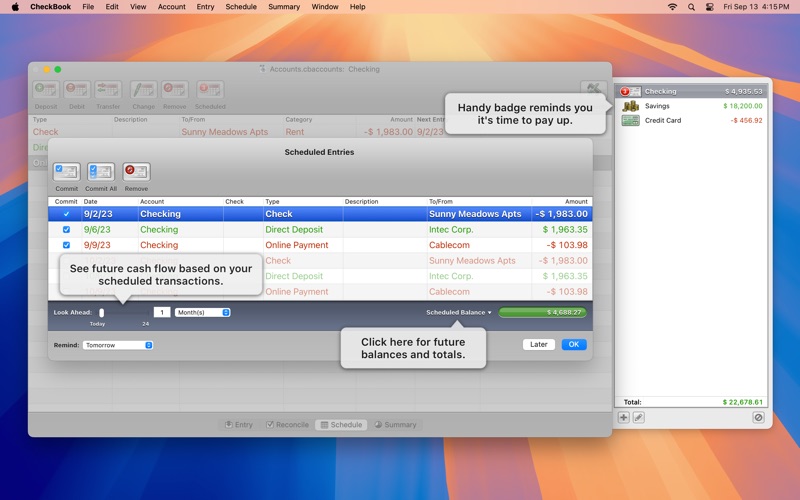Viewport: 800px width, 500px height.
Task: Click the green scheduled balance bar
Action: 542,312
